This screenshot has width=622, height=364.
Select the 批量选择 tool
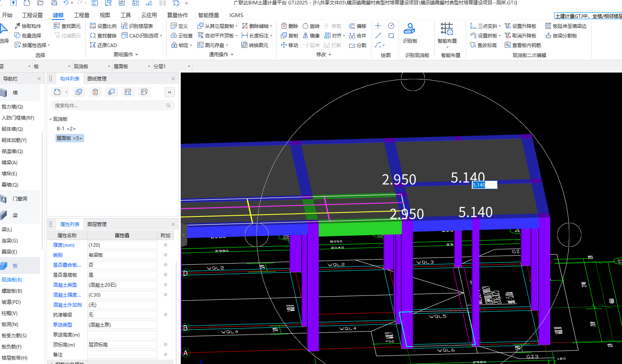28,35
